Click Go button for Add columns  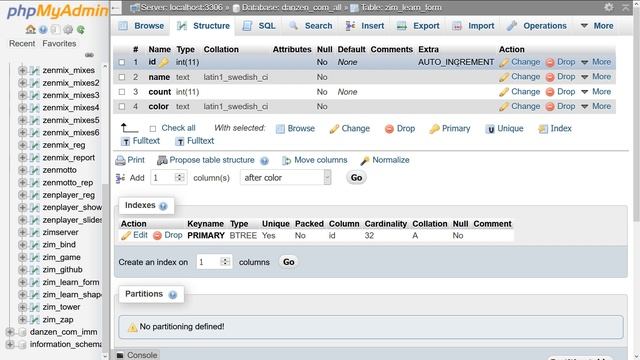356,178
